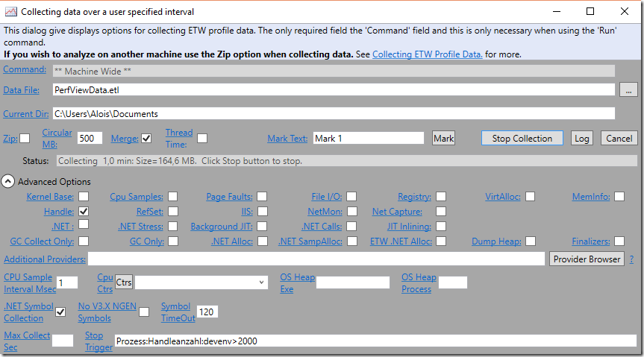The height and width of the screenshot is (357, 644).
Task: Enable the .NET Alloc checkbox
Action: [263, 241]
